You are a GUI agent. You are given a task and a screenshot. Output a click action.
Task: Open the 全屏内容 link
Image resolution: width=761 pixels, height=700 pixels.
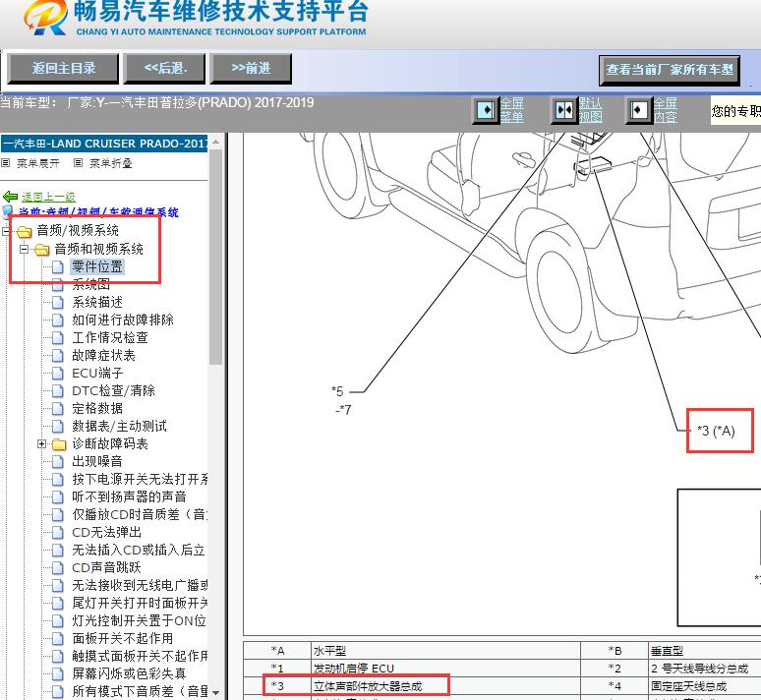coord(665,110)
